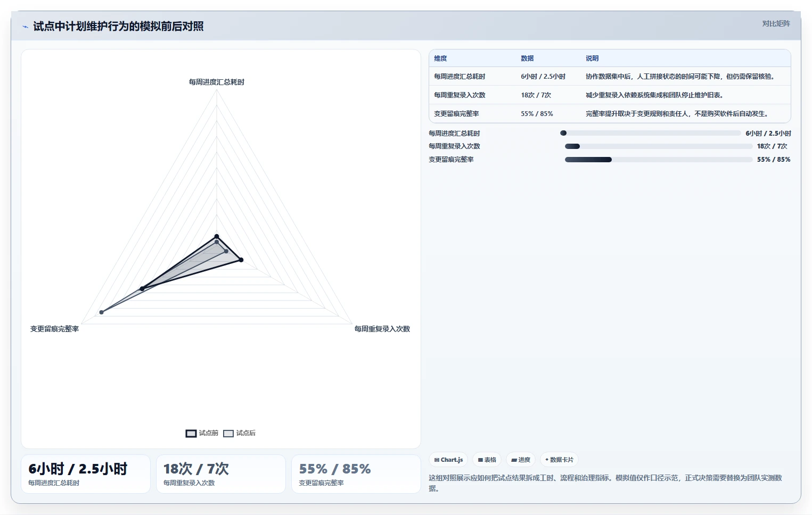Open the 6小时 / 2.5小时 summary card
This screenshot has height=515, width=812.
(x=86, y=474)
